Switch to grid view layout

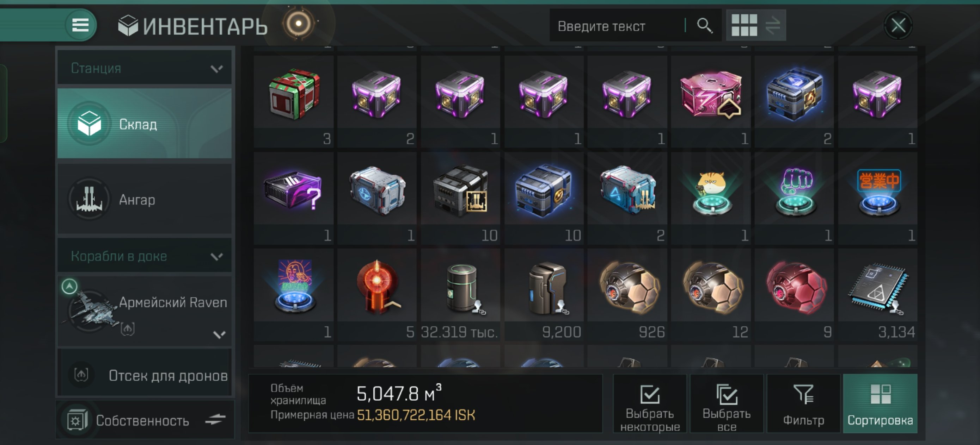click(744, 25)
